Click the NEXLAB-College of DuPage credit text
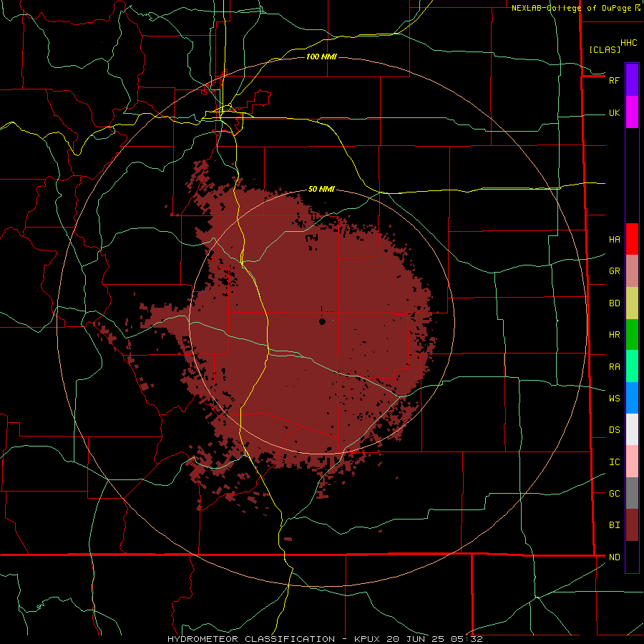Screen dimensions: 644x644 click(571, 8)
